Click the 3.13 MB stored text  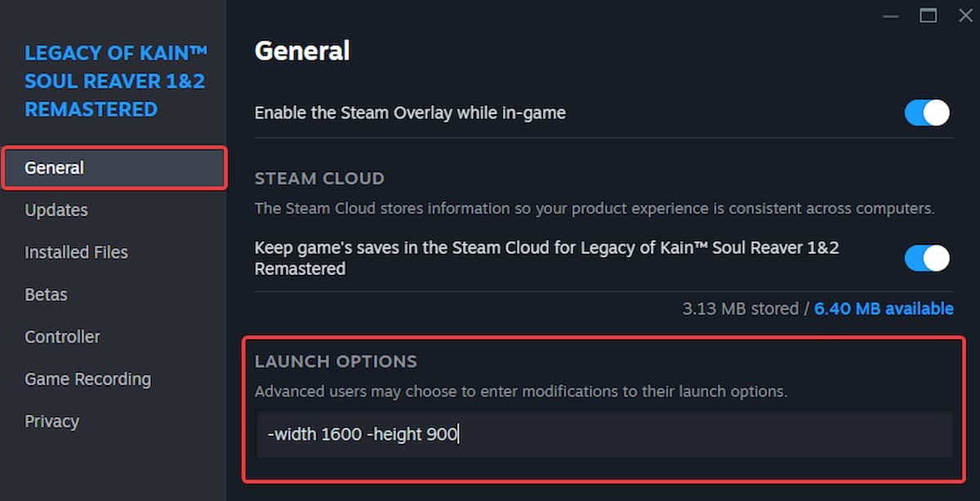click(740, 309)
